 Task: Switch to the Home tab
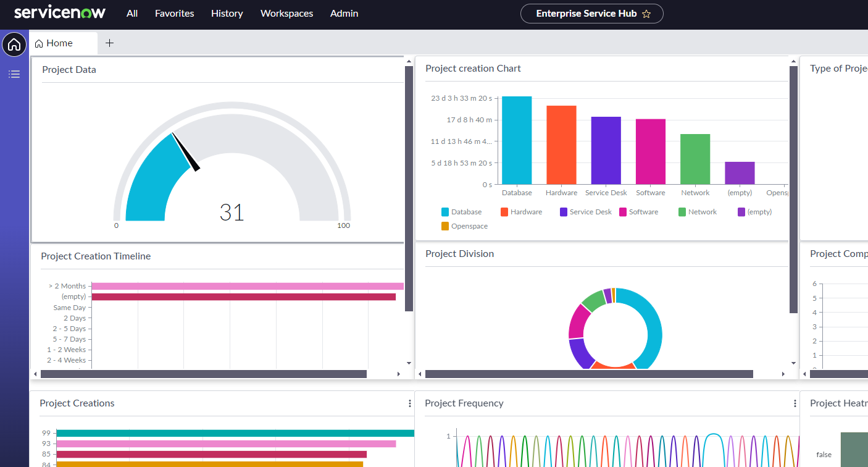click(x=59, y=43)
